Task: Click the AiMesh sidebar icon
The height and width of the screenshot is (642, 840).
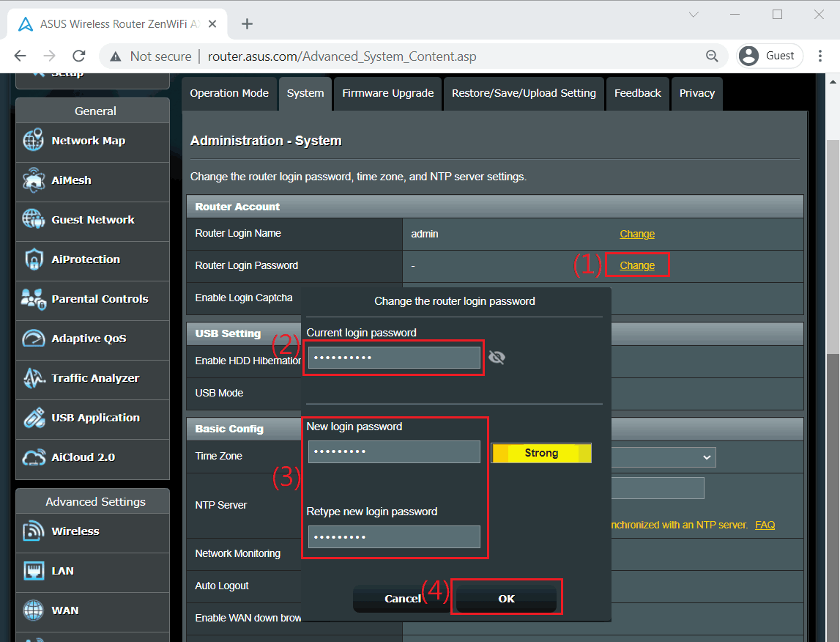Action: click(x=34, y=180)
